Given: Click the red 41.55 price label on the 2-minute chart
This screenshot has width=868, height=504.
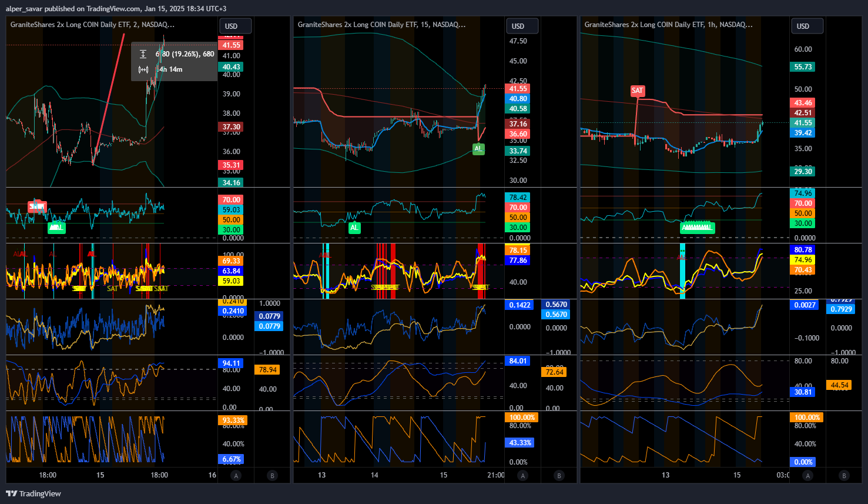Looking at the screenshot, I should tap(231, 45).
